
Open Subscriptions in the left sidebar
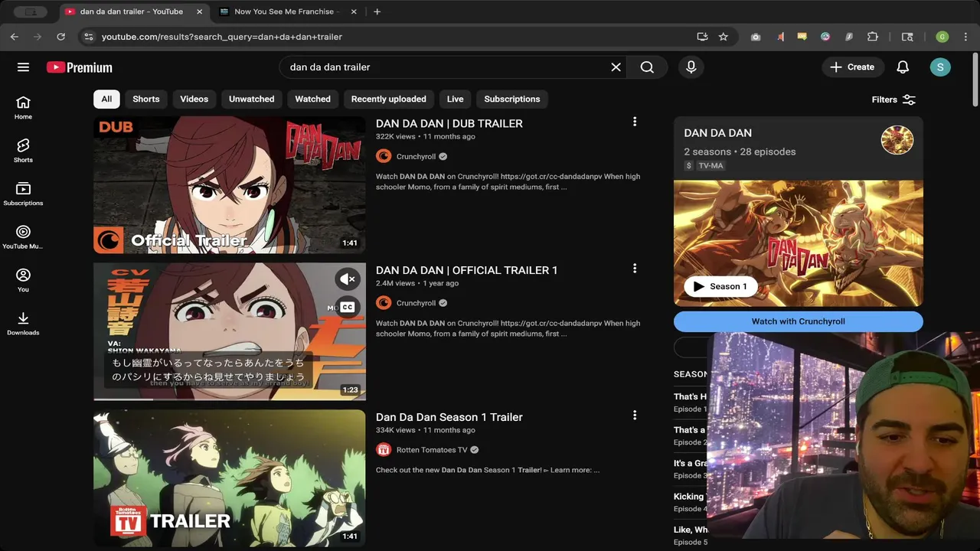(x=23, y=194)
